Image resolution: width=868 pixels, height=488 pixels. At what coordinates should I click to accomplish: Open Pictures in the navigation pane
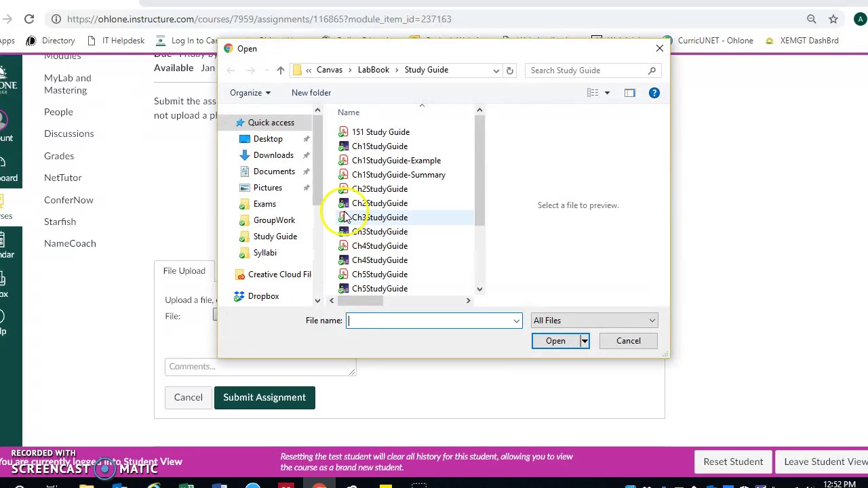pos(268,188)
